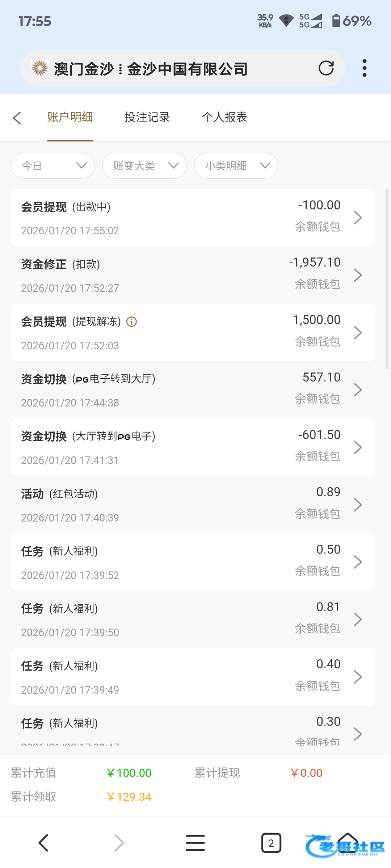Expand the 今日 date filter dropdown

coord(53,166)
